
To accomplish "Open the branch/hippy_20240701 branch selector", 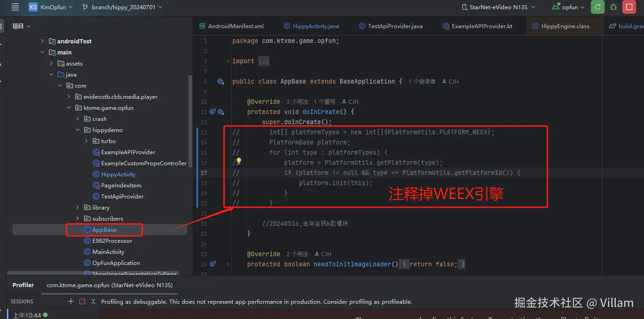I will (x=123, y=7).
